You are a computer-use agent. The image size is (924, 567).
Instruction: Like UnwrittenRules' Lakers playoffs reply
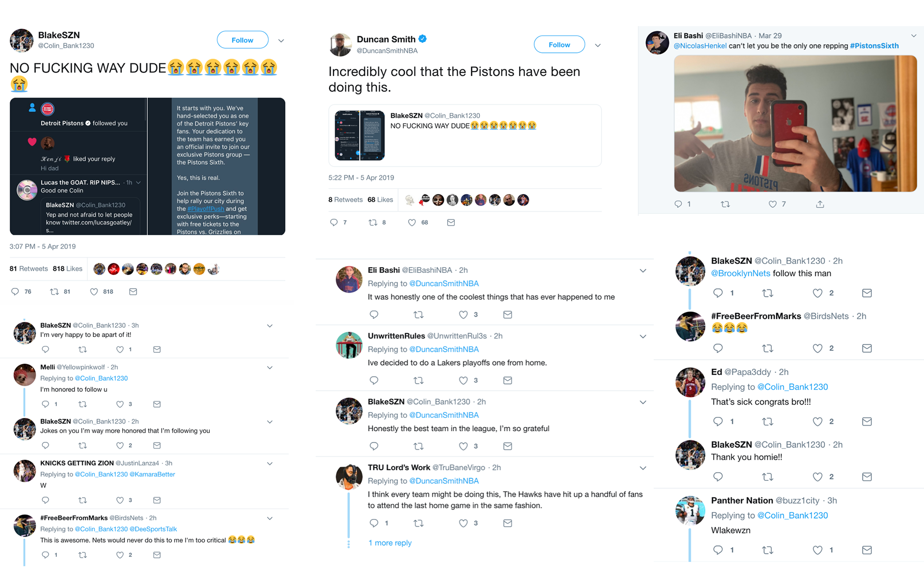click(463, 380)
